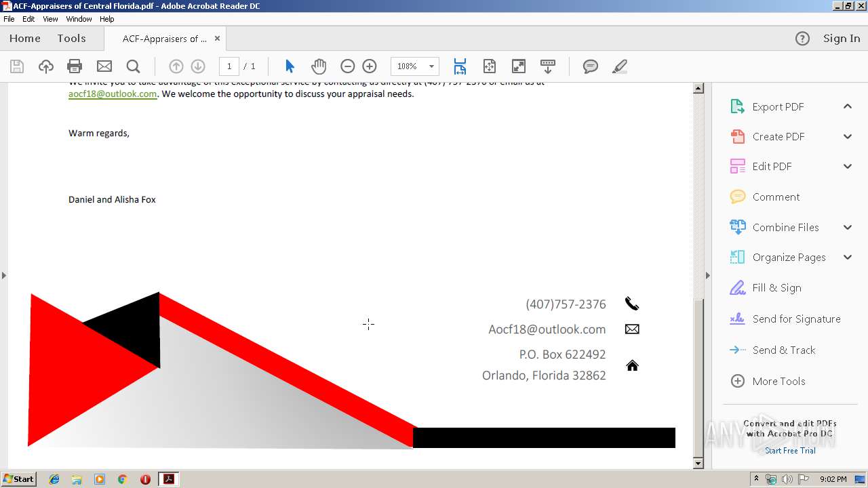The image size is (868, 488).
Task: Open the Comment tool
Action: tap(775, 197)
